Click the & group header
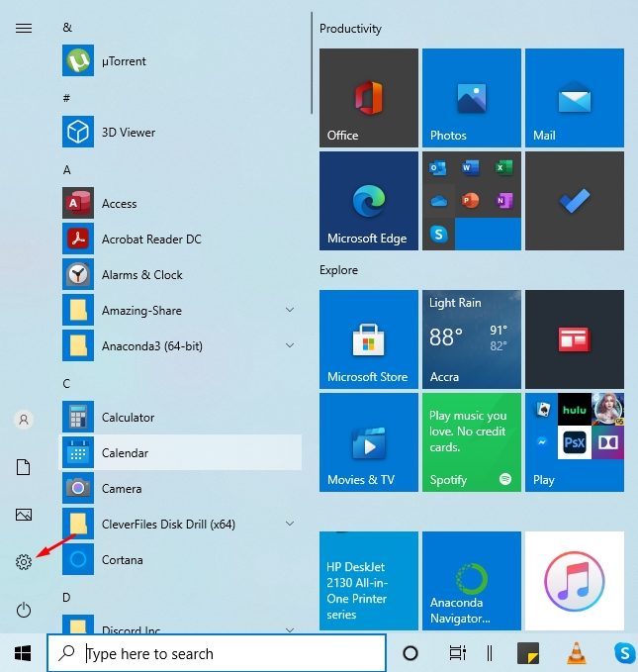The height and width of the screenshot is (672, 638). pyautogui.click(x=67, y=27)
